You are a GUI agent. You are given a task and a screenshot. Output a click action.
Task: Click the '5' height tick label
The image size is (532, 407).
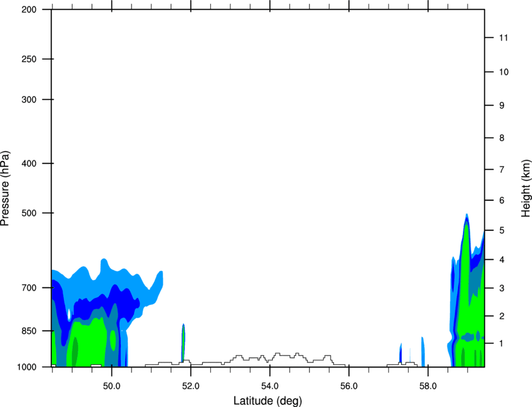(502, 230)
